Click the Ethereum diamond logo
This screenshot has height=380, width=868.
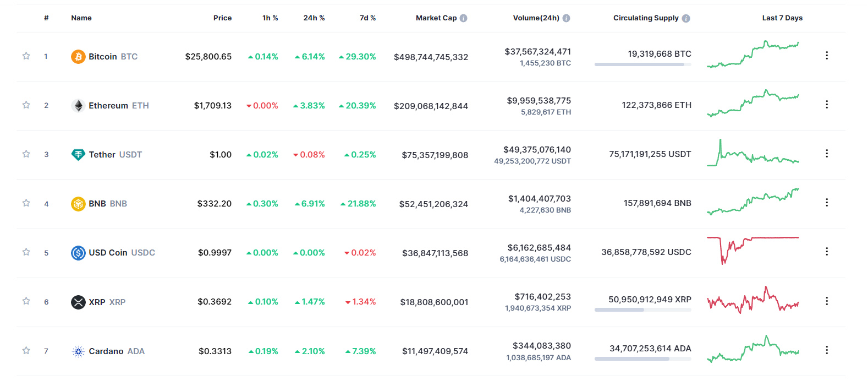pos(78,106)
